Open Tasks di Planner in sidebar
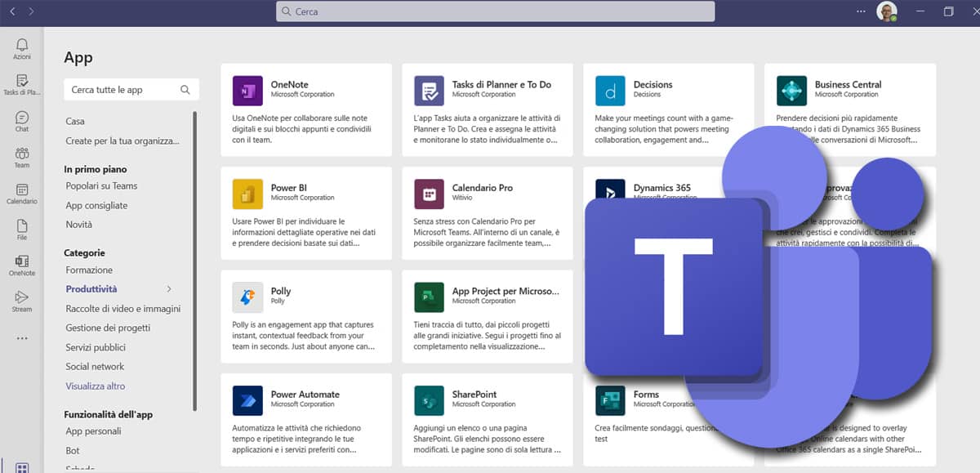 coord(22,84)
